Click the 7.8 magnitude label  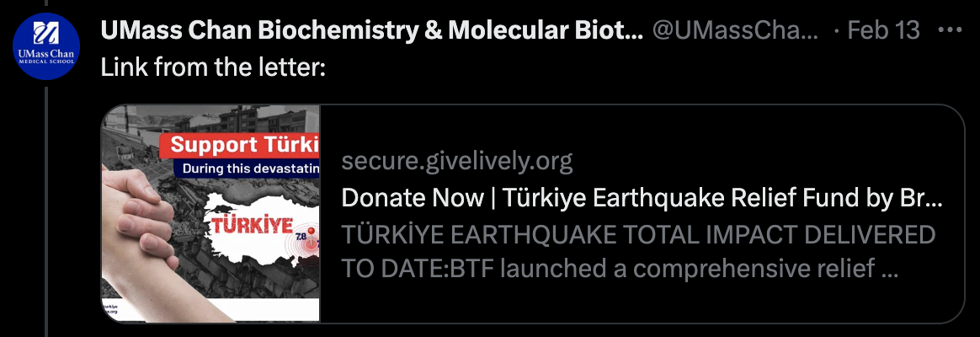click(x=301, y=239)
